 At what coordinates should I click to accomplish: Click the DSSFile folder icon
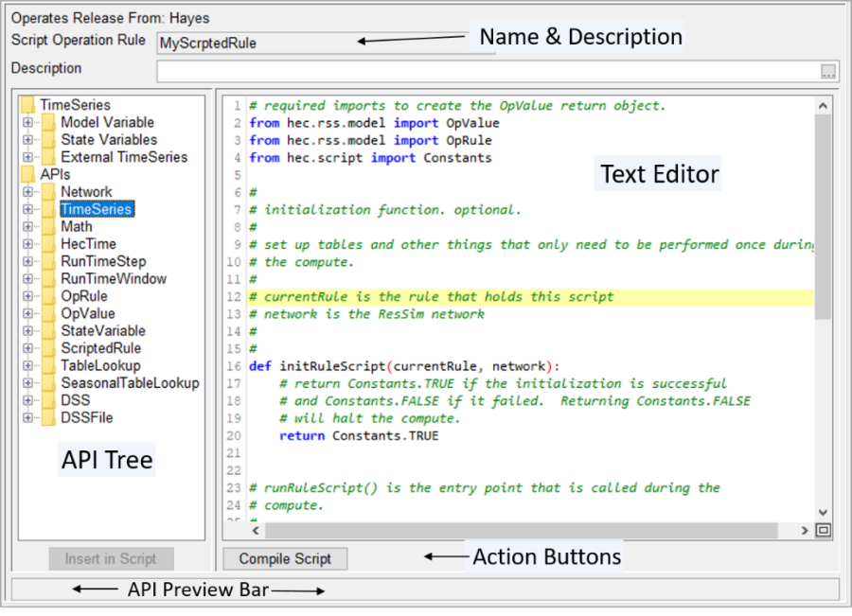coord(48,417)
